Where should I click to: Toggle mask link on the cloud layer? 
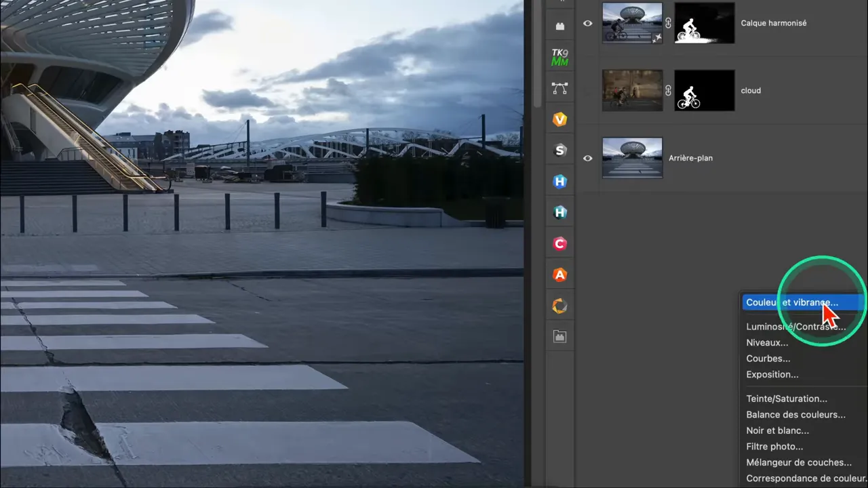tap(668, 90)
